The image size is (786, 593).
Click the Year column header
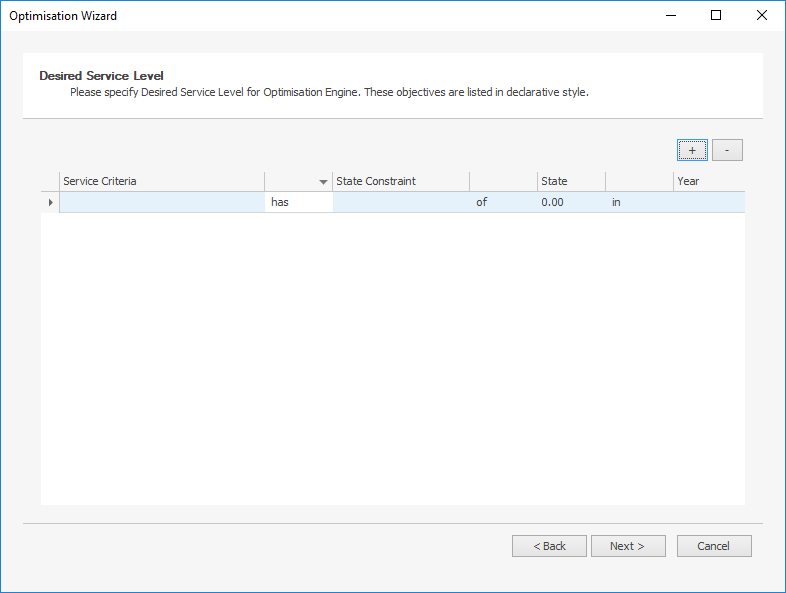pyautogui.click(x=709, y=181)
